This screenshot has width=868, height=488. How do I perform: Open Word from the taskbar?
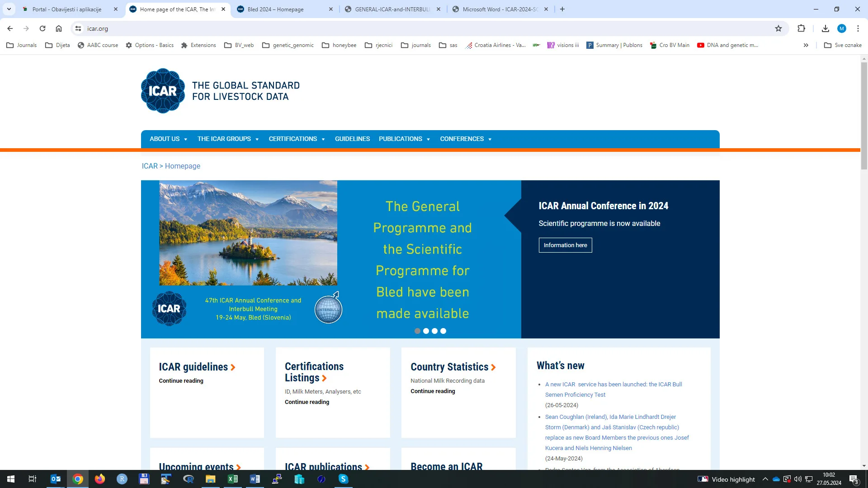(255, 479)
